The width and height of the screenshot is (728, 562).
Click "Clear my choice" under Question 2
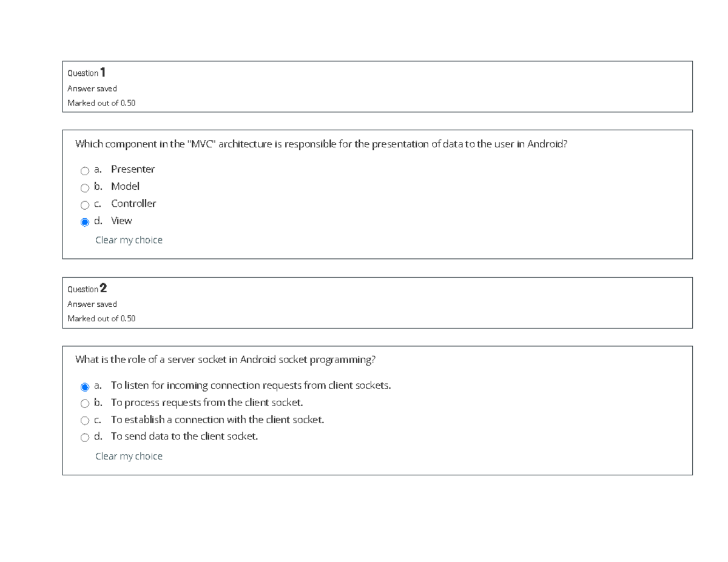(x=129, y=456)
